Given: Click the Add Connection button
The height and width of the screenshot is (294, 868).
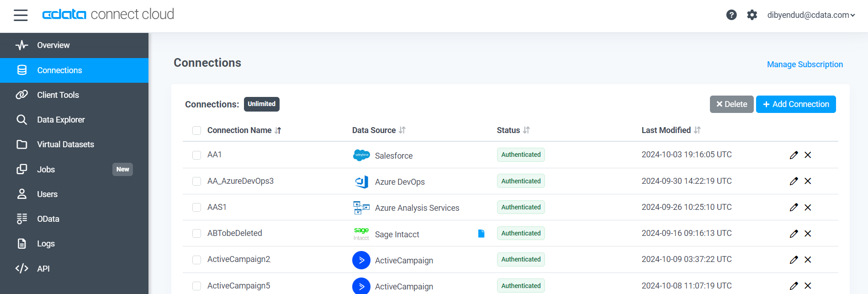Looking at the screenshot, I should point(796,104).
